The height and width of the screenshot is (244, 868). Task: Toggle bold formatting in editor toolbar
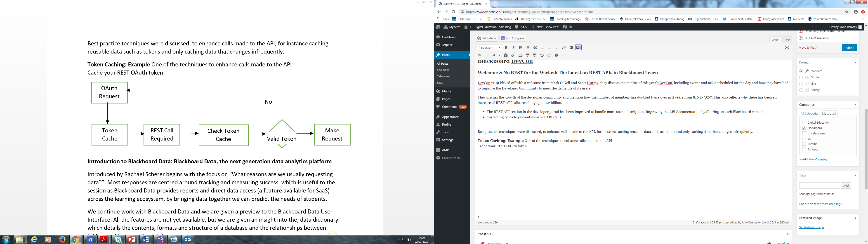click(x=506, y=48)
